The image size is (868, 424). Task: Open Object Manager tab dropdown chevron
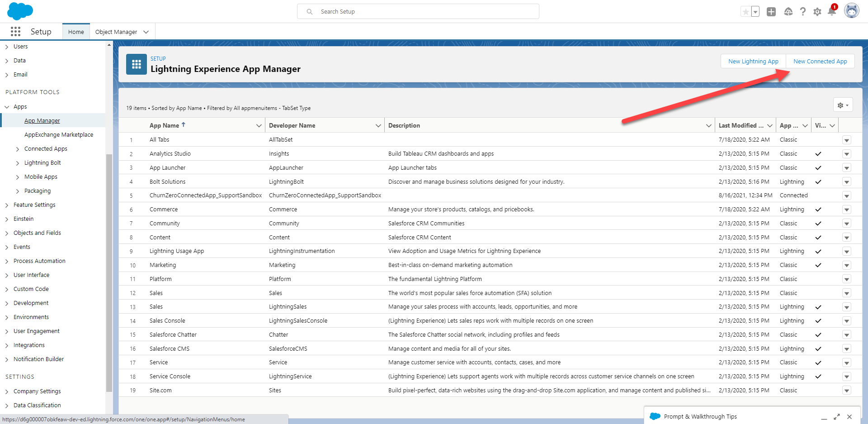pos(146,32)
